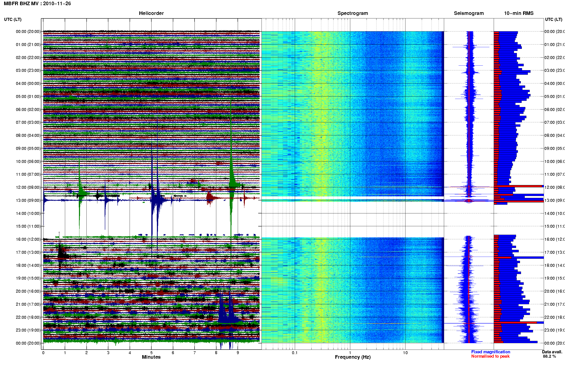Select the Seismogram panel heading
The width and height of the screenshot is (588, 368).
[469, 13]
